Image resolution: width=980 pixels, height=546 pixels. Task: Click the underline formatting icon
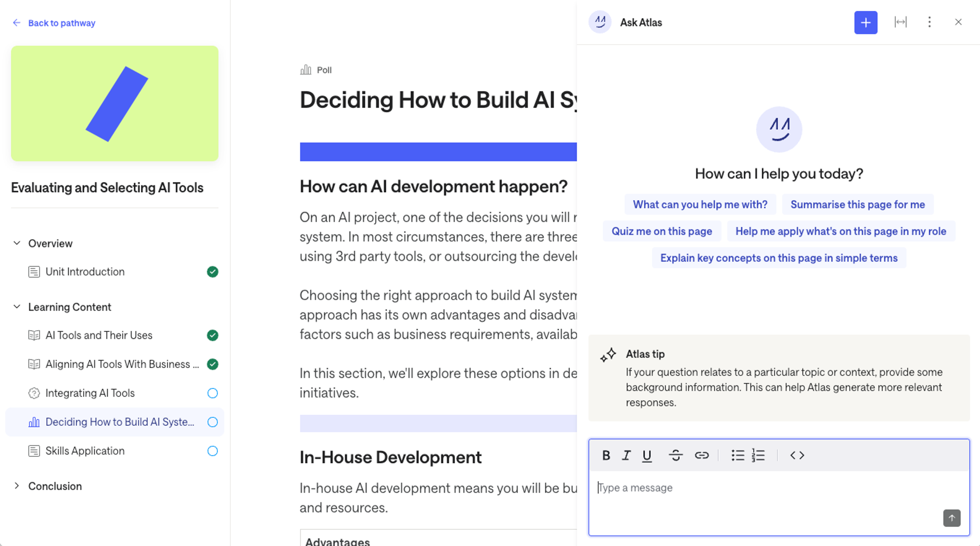click(647, 455)
